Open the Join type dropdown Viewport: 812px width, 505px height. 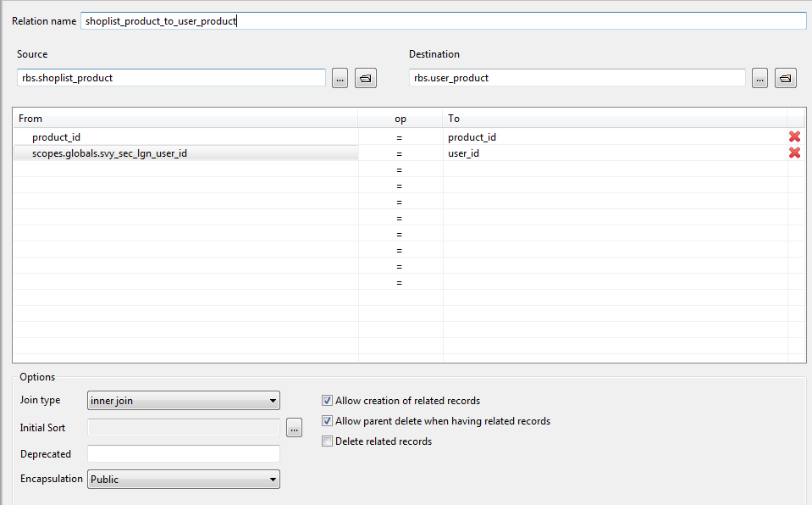[184, 400]
